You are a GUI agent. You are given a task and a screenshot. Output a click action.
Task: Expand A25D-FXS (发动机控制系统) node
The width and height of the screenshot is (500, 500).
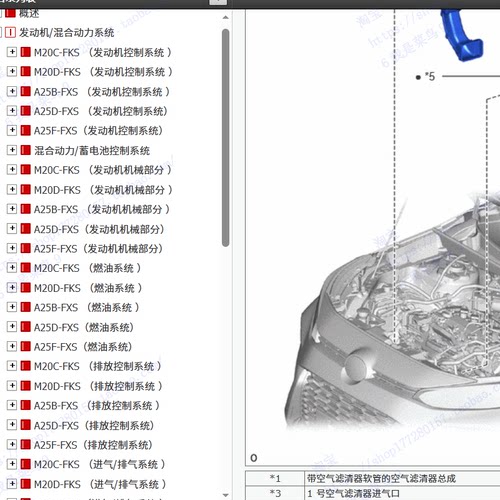(x=12, y=111)
